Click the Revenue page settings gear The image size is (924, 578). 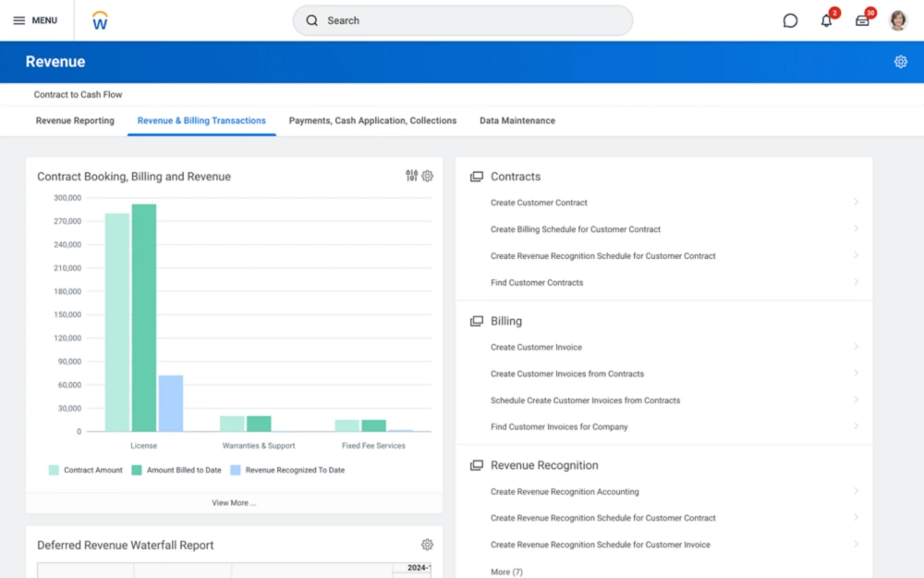click(901, 62)
